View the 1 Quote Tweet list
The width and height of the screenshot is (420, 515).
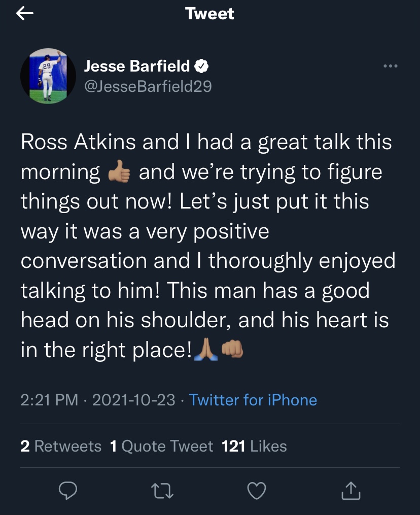[x=161, y=446]
